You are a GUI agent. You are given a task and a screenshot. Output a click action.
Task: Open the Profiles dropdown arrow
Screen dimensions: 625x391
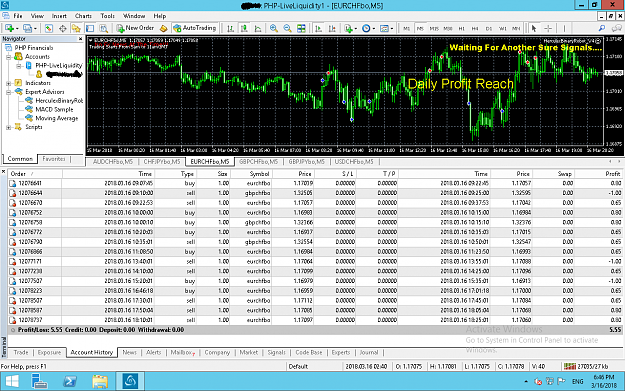pos(35,29)
